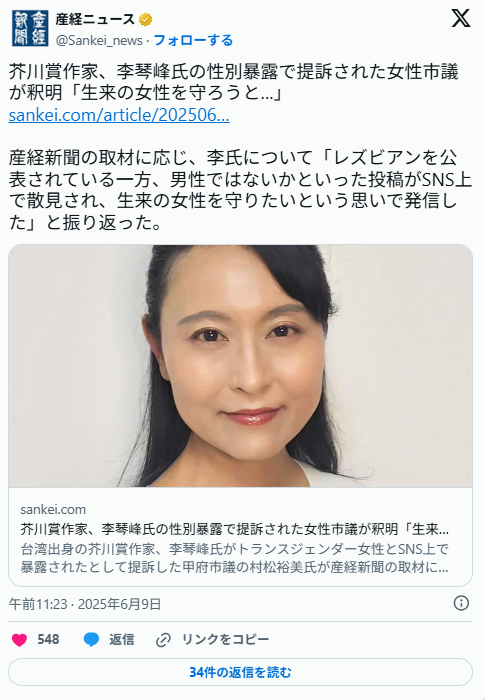Click the copy link chain icon

(x=163, y=640)
